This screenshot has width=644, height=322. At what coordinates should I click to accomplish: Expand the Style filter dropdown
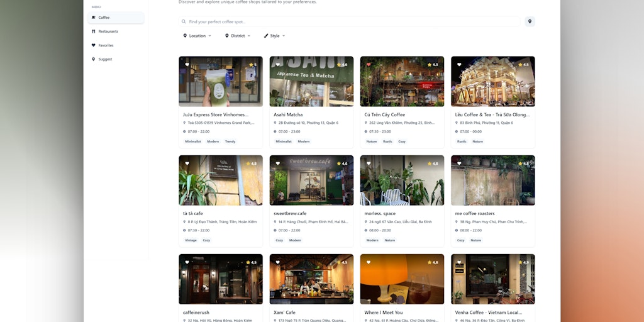click(275, 36)
